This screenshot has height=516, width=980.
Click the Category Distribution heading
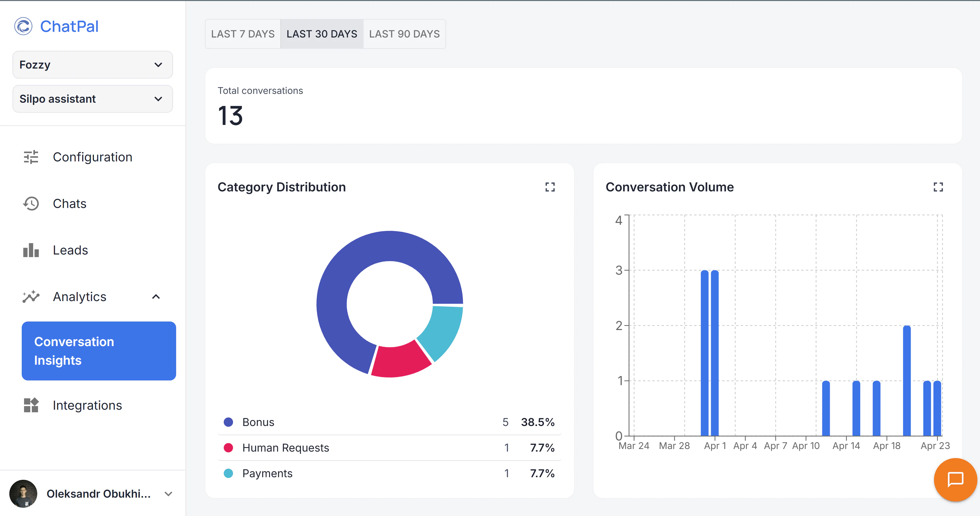[281, 187]
